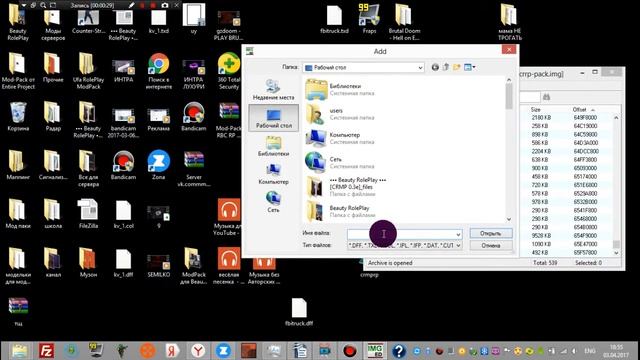Click the pencil draw icon on recording bar

(131, 5)
